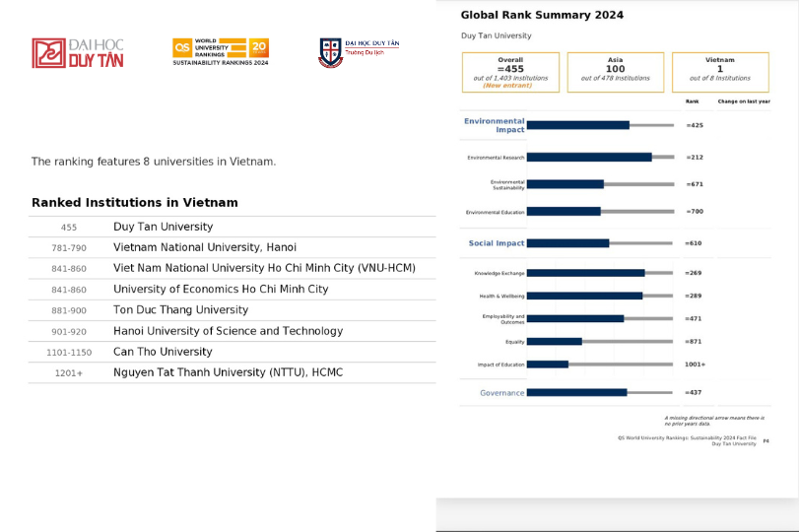799x532 pixels.
Task: Click the Vietnam 1 rank box
Action: [720, 72]
